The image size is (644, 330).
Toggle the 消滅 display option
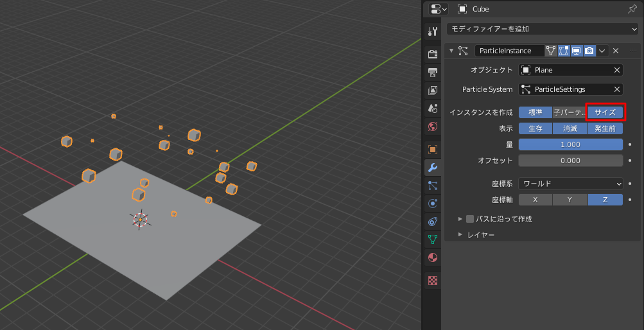[x=570, y=128]
